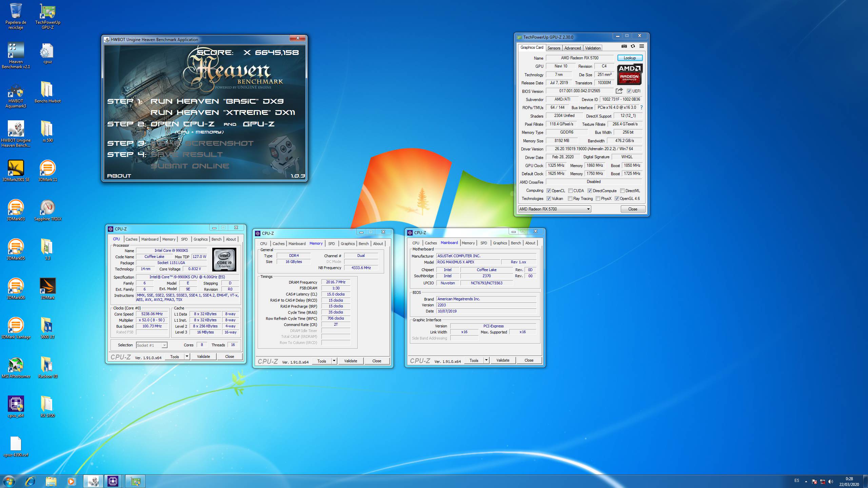Click SUBMIT ONLINE in the Heaven app
This screenshot has height=488, width=868.
click(190, 166)
